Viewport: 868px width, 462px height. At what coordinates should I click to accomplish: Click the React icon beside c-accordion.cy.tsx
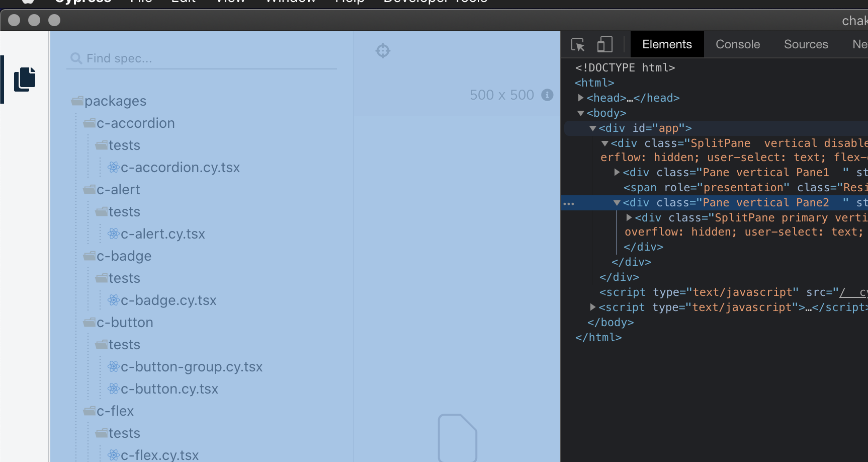click(114, 167)
